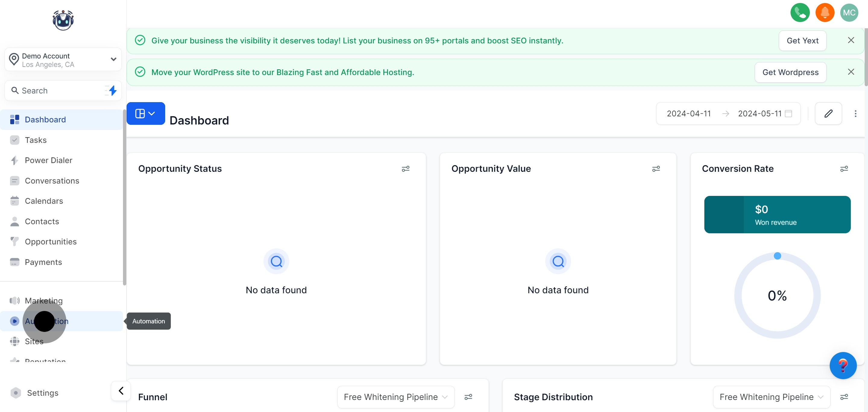Open Opportunity Status filter settings icon

coord(405,169)
